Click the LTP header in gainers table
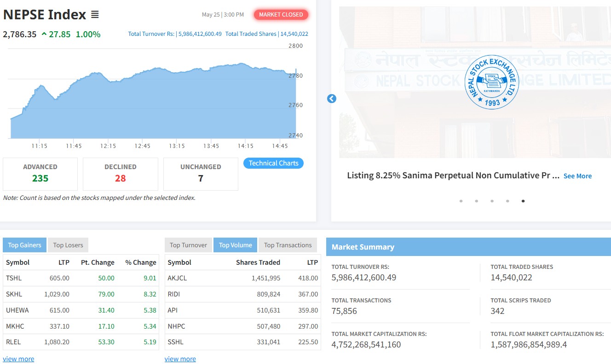This screenshot has width=611, height=364. 64,262
